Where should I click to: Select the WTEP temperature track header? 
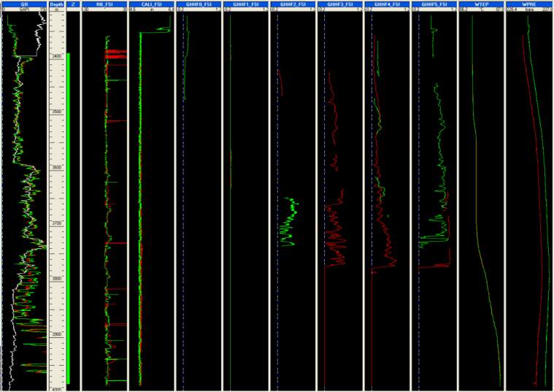(480, 4)
